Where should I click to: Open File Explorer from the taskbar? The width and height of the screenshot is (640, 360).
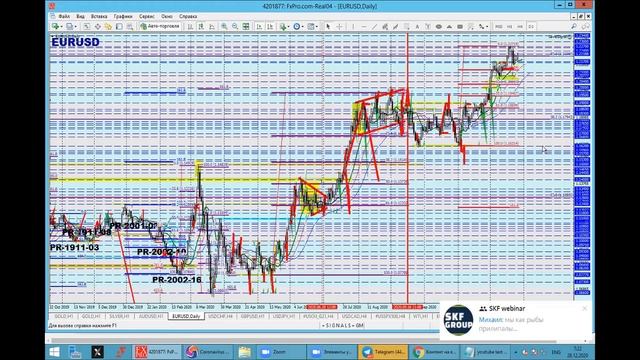(244, 352)
